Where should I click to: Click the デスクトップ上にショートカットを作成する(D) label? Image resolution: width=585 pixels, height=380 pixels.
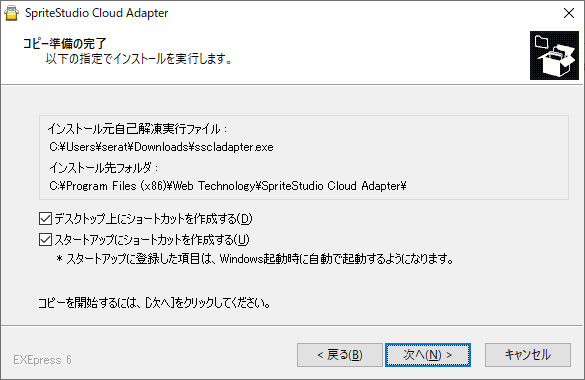click(x=153, y=219)
